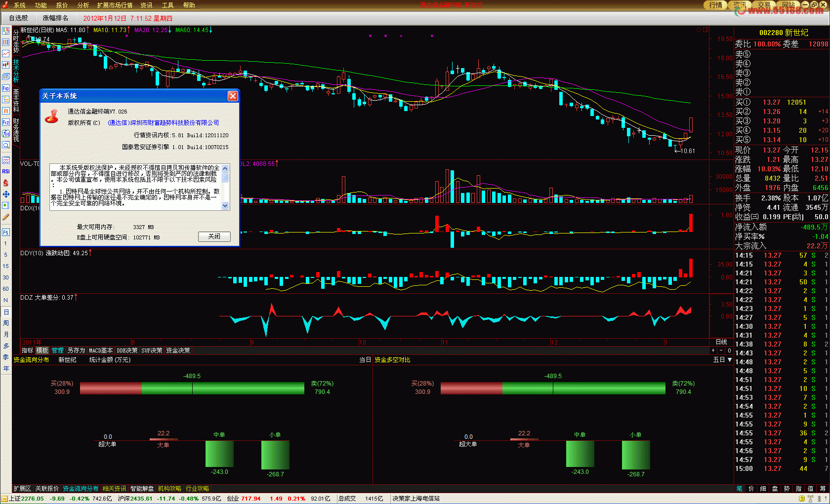Image resolution: width=830 pixels, height=504 pixels.
Task: Open the 日线 period selector
Action: click(721, 342)
